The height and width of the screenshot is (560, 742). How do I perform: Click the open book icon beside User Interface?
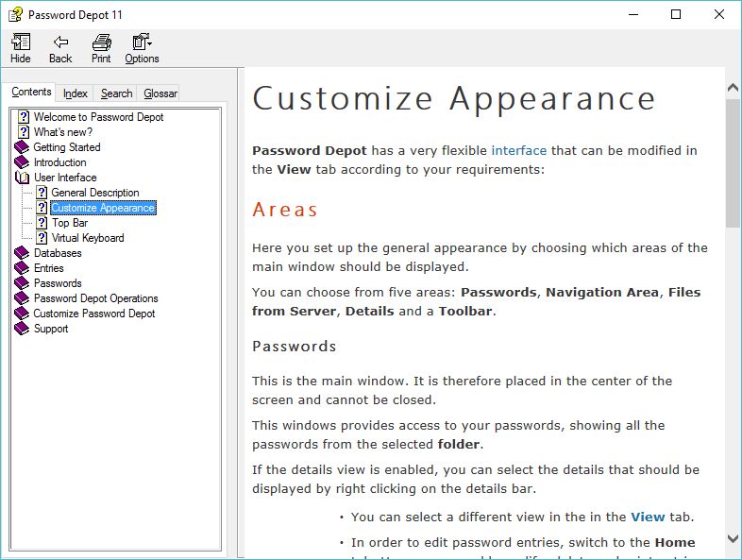pos(22,178)
